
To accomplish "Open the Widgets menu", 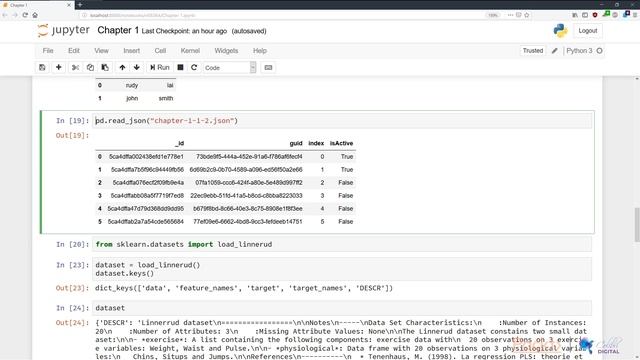I will (226, 51).
